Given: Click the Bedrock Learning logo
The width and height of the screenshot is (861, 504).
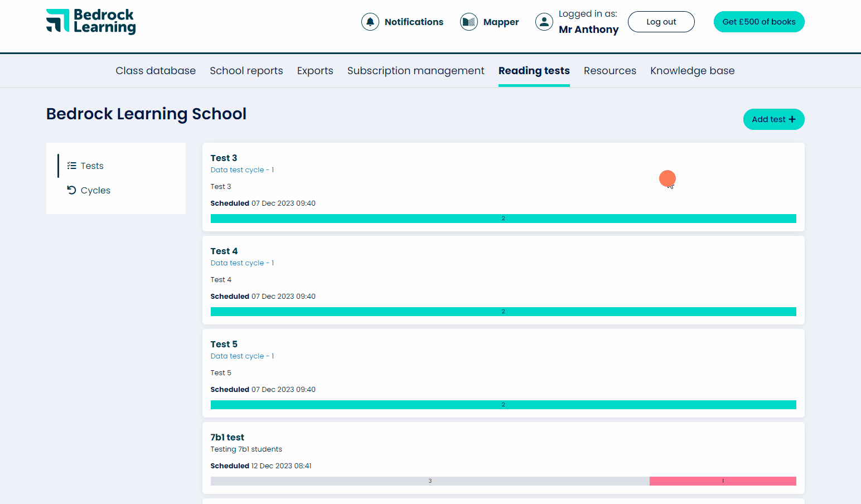Looking at the screenshot, I should click(x=90, y=22).
